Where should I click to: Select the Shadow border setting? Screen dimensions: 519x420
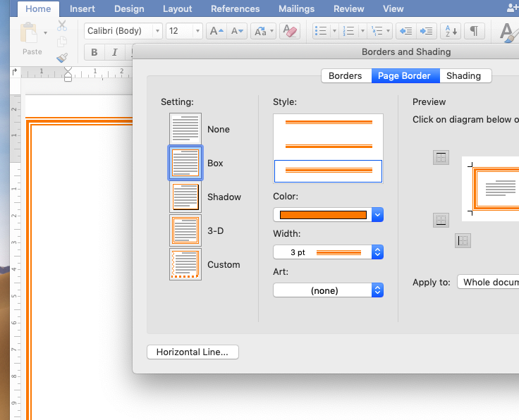coord(185,197)
